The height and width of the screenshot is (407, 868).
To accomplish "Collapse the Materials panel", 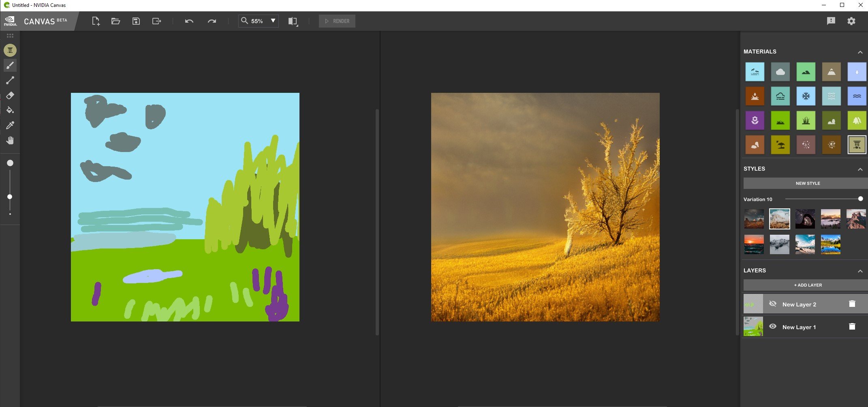I will coord(861,52).
